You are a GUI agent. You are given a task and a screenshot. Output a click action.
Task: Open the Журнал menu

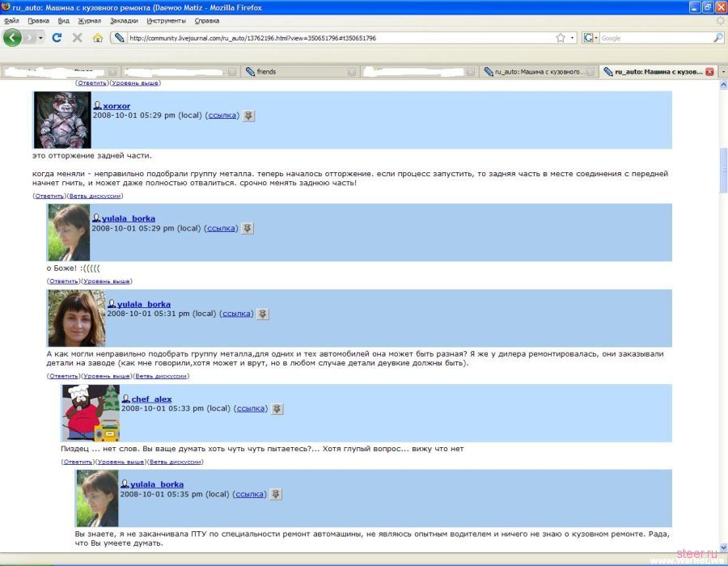tap(89, 20)
